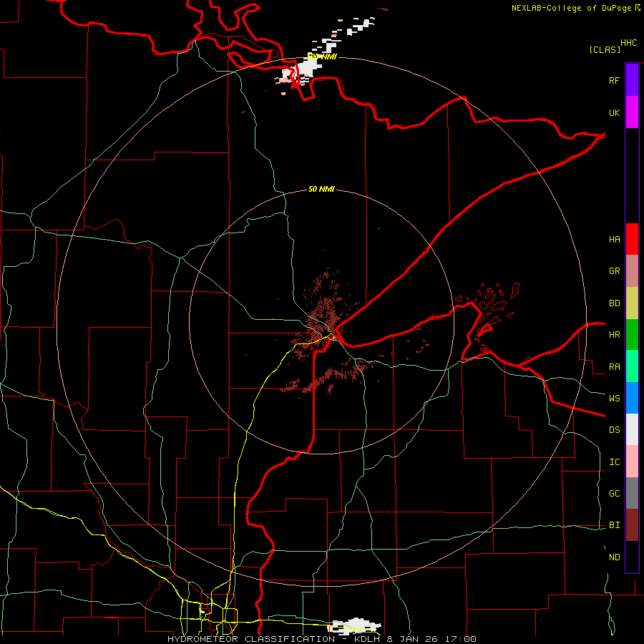Click the GC legend label
Viewport: 644px width, 644px height.
[x=614, y=494]
